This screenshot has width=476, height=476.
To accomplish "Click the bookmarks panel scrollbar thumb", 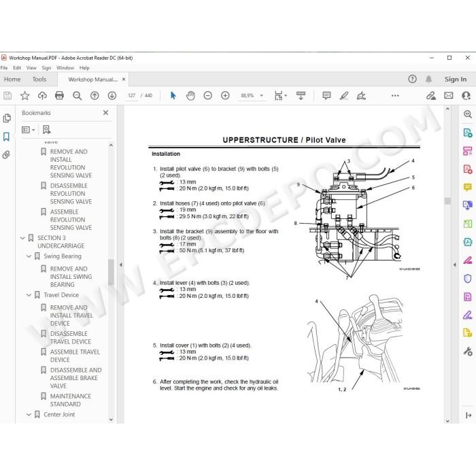I will (x=111, y=272).
